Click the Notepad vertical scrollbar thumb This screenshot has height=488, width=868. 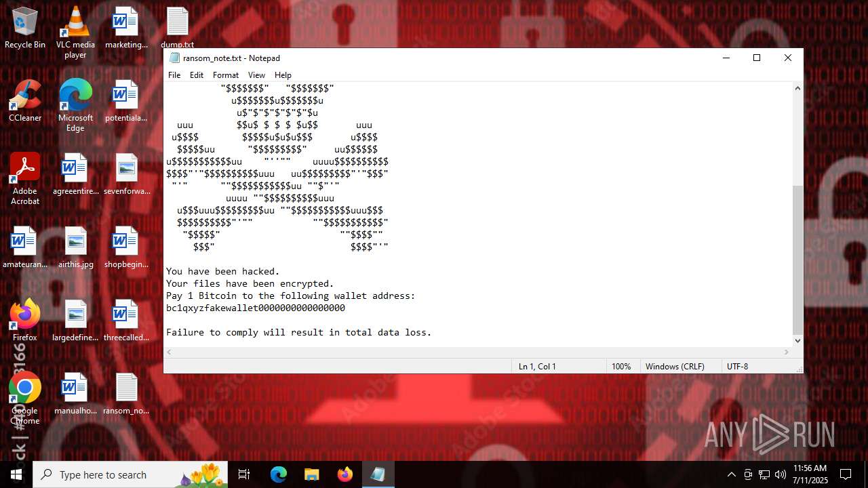pyautogui.click(x=797, y=260)
